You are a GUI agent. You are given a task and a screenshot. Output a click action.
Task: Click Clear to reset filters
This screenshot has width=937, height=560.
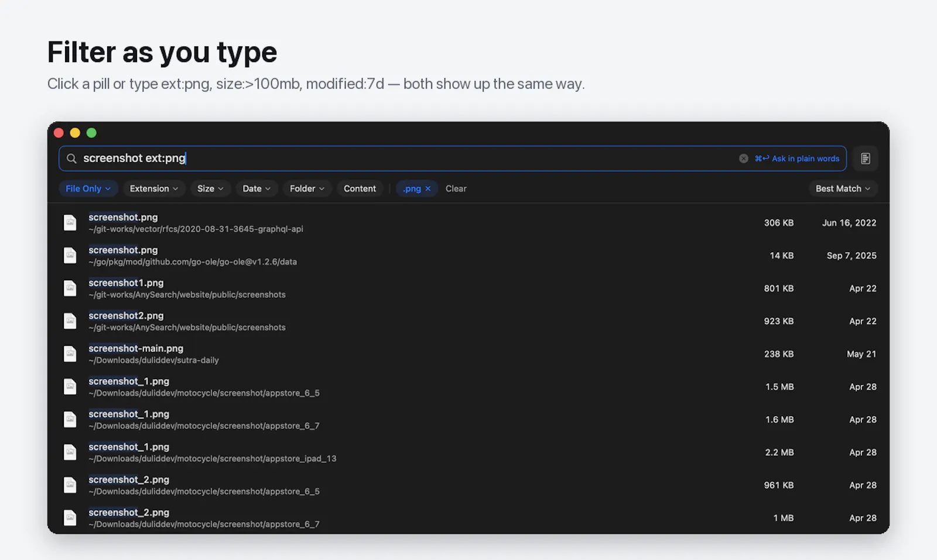[456, 188]
